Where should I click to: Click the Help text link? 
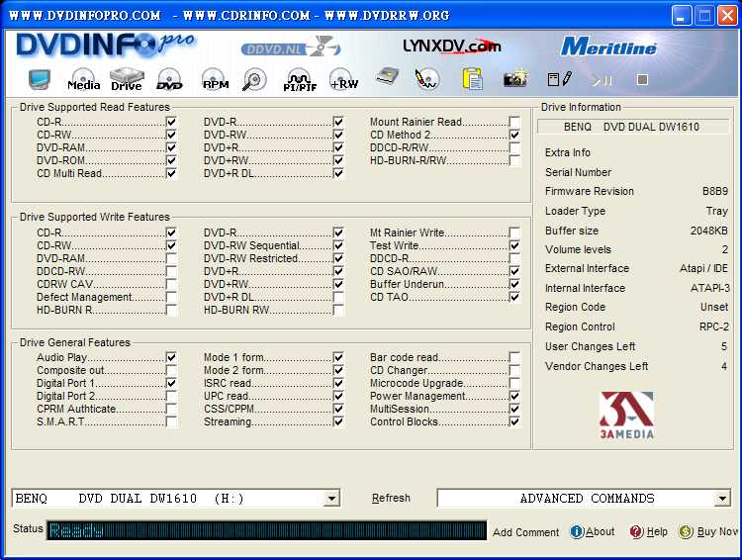[x=657, y=532]
